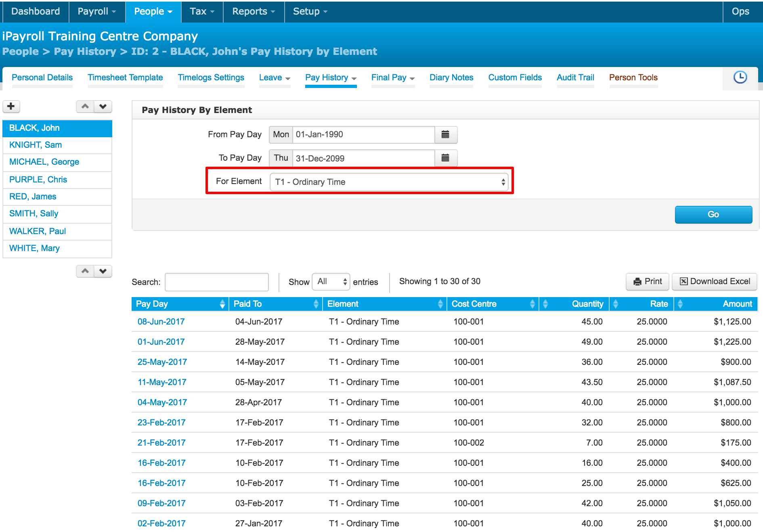Expand the Reports menu
Screen dimensions: 763x532
click(254, 11)
